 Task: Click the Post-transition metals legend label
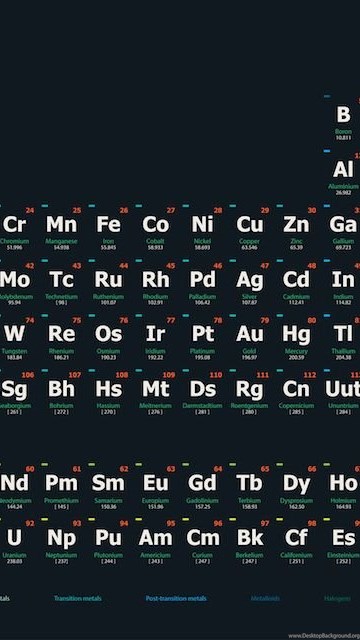(x=176, y=598)
